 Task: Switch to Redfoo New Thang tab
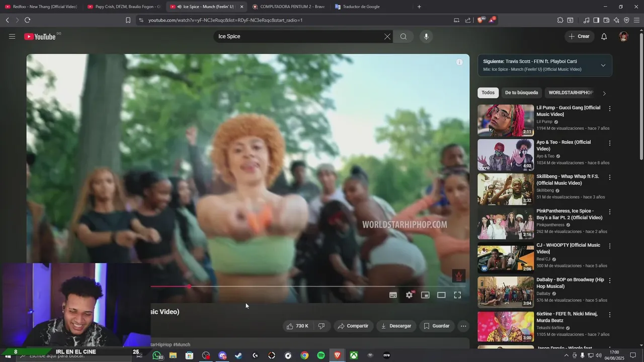tap(41, 7)
